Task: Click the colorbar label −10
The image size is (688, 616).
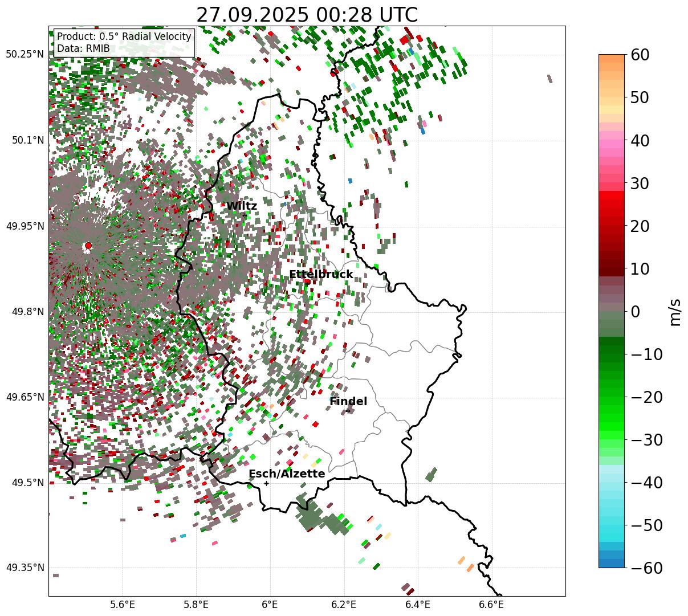Action: pos(646,354)
